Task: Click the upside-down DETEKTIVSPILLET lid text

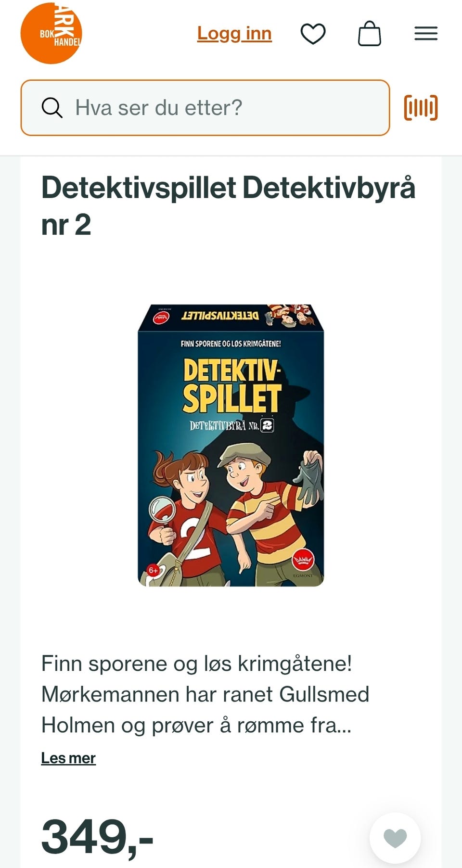Action: [220, 316]
